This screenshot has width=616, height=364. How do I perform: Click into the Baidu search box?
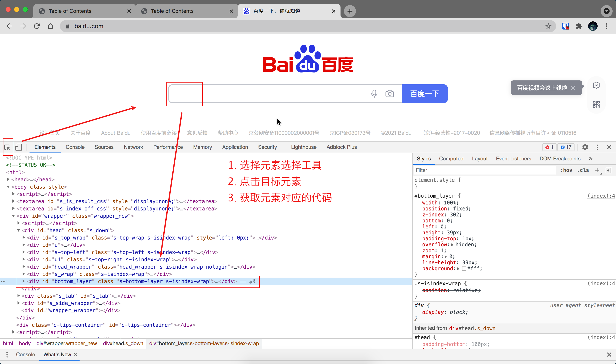click(x=270, y=93)
